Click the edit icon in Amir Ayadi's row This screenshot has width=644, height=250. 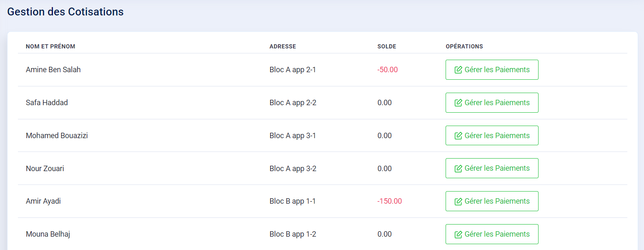coord(458,201)
